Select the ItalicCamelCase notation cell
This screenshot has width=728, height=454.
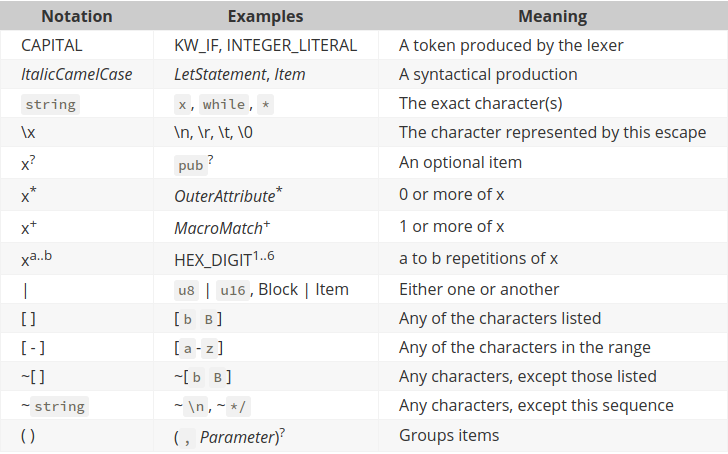point(76,75)
